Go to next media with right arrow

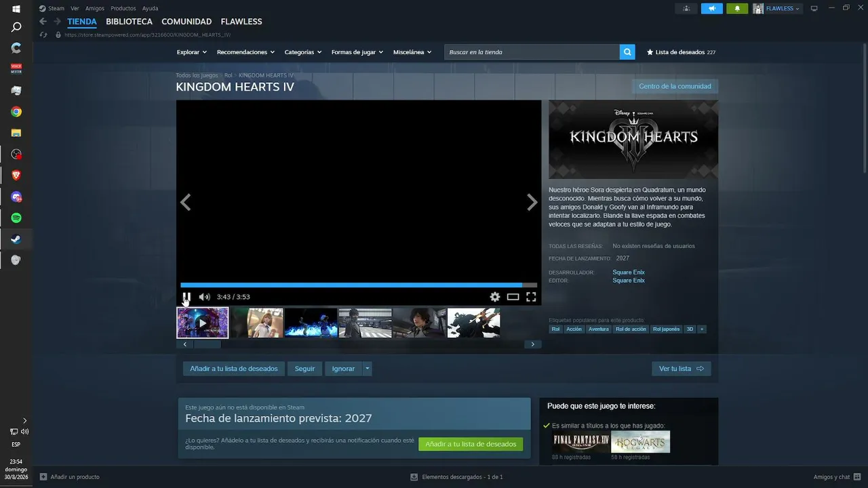pyautogui.click(x=532, y=202)
